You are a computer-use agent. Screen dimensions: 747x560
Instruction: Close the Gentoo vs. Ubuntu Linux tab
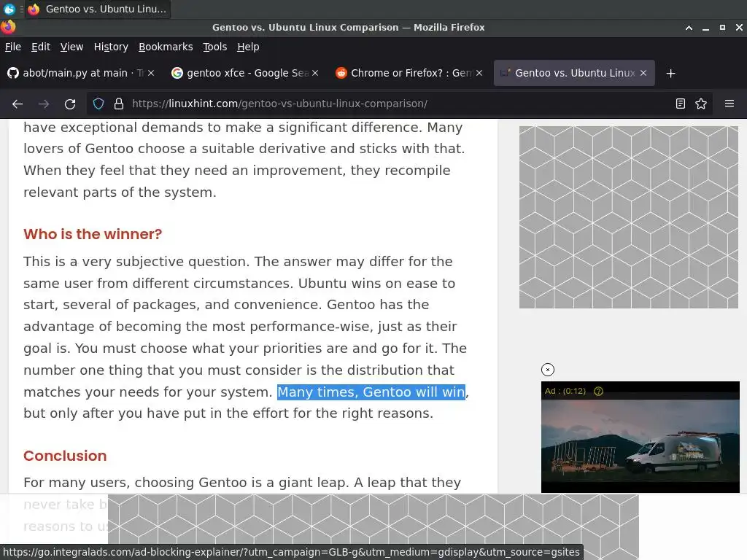pyautogui.click(x=643, y=73)
